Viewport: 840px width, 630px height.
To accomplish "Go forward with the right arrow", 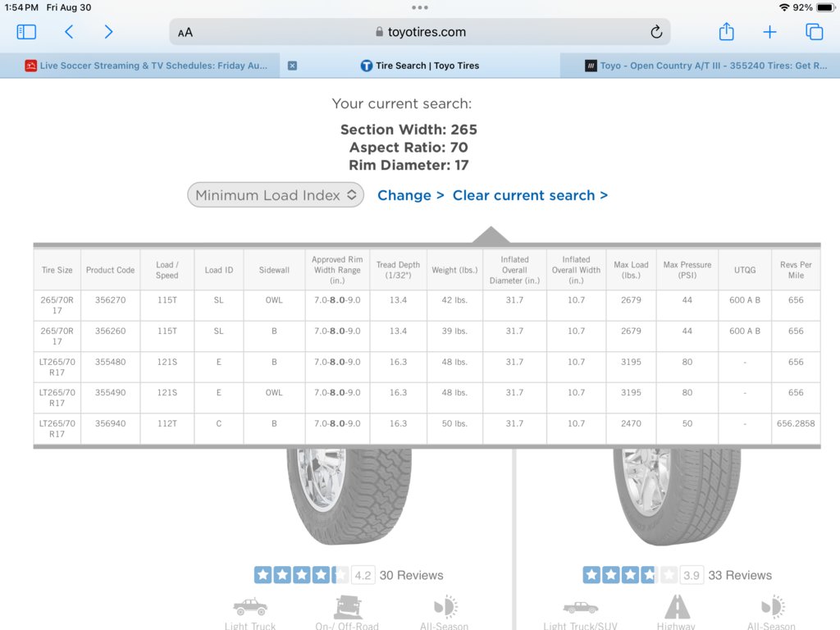I will coord(108,32).
